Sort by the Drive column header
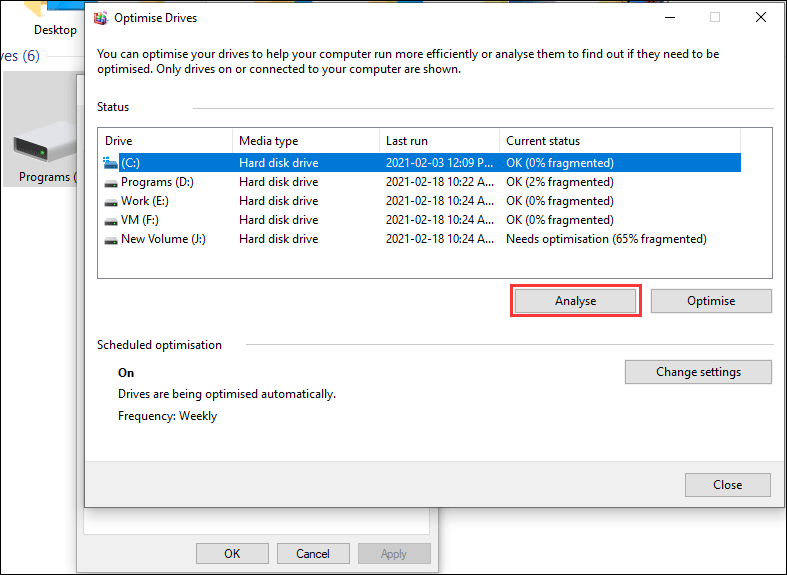 tap(165, 141)
